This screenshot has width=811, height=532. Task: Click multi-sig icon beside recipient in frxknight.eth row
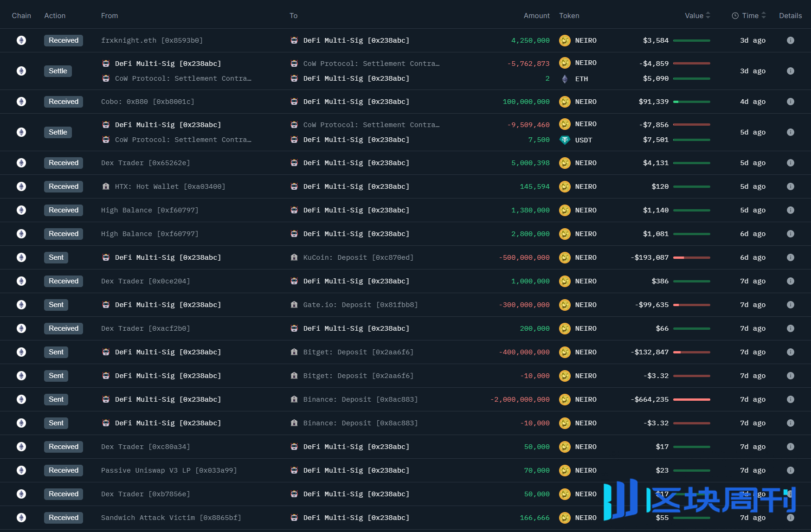pyautogui.click(x=294, y=40)
